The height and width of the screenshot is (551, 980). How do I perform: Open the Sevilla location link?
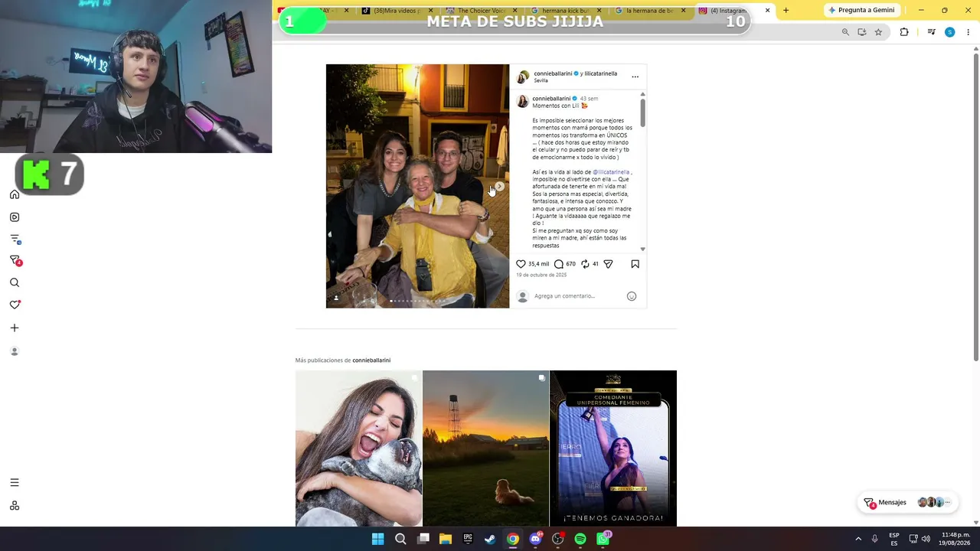[541, 80]
